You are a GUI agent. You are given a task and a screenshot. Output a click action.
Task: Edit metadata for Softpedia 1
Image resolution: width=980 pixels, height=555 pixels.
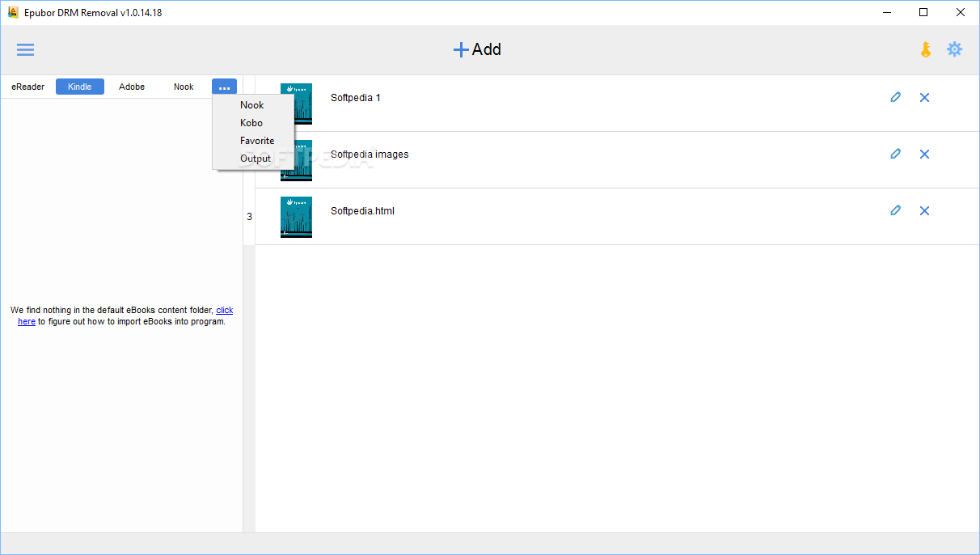tap(895, 97)
